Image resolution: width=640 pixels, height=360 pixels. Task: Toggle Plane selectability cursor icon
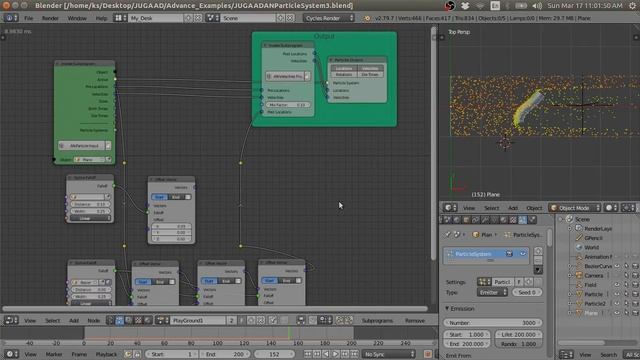(626, 313)
